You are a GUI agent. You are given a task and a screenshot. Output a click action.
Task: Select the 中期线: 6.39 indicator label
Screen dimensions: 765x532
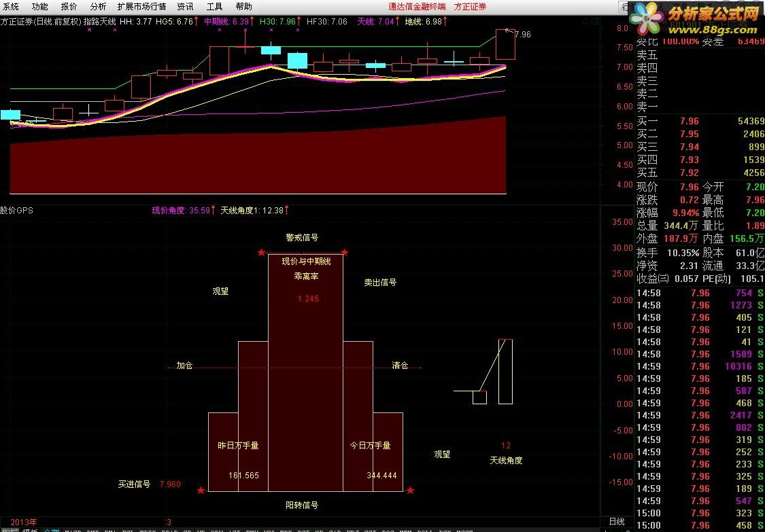(x=228, y=22)
